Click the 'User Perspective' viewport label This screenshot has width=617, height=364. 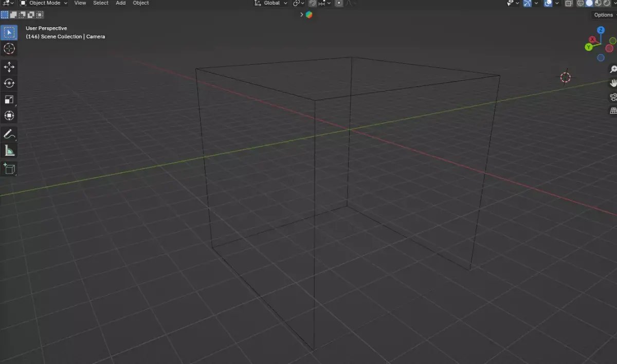coord(46,28)
